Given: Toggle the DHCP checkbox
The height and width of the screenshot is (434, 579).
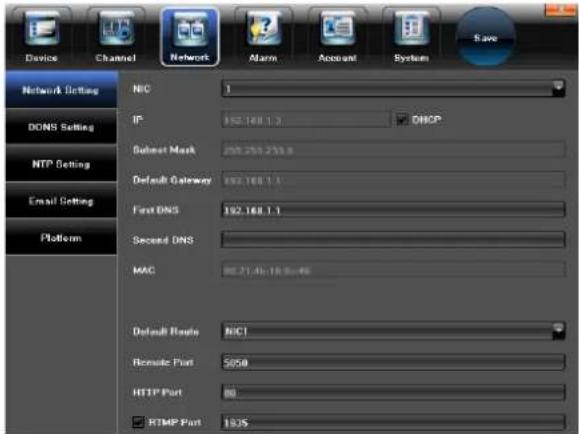Looking at the screenshot, I should pos(402,120).
